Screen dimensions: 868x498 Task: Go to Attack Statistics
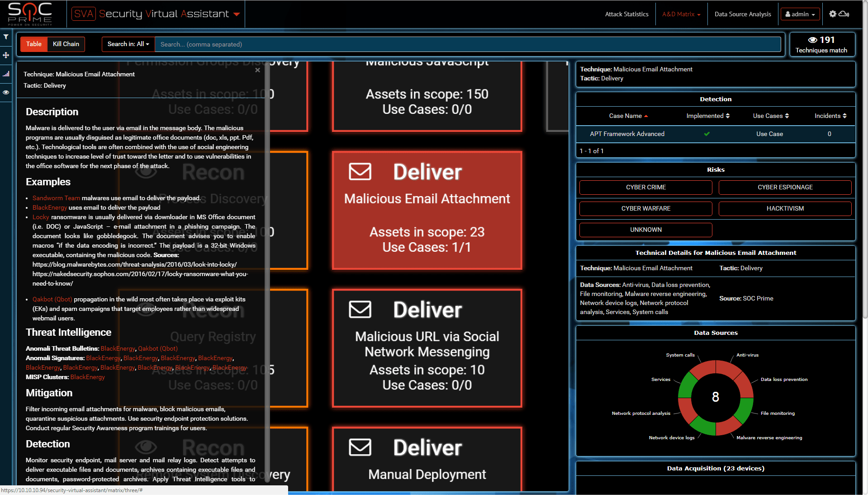626,14
